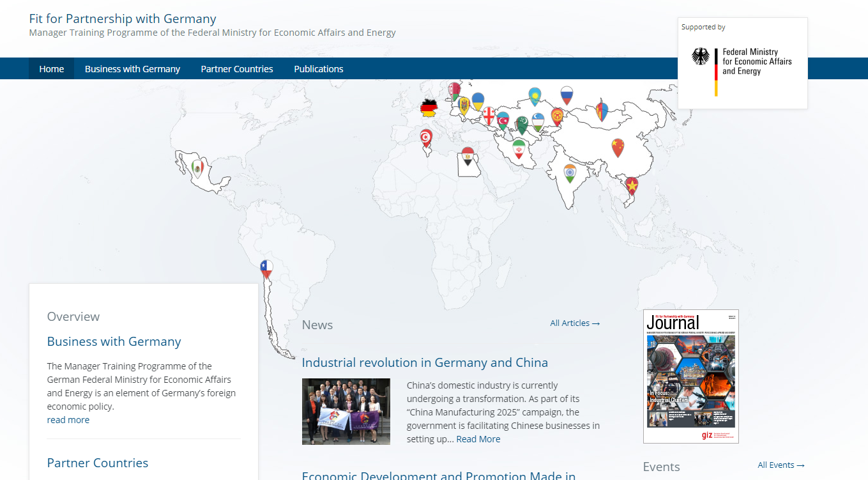
Task: Open the Vietnam flag map pin
Action: [x=632, y=186]
